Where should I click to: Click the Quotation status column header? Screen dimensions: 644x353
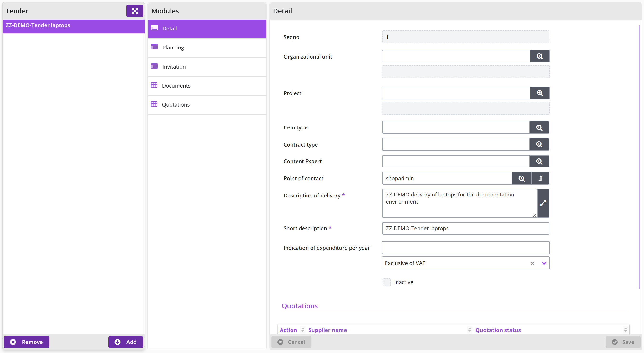pyautogui.click(x=498, y=330)
